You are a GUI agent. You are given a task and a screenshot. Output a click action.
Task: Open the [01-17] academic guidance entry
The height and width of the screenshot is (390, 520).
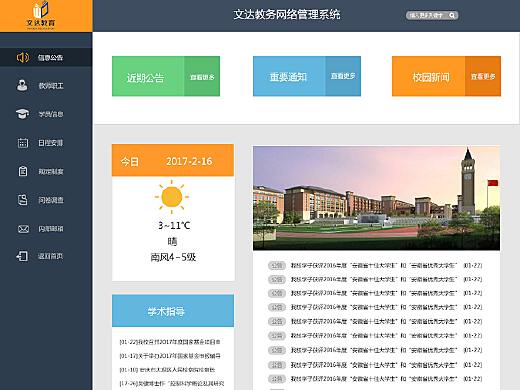[170, 356]
